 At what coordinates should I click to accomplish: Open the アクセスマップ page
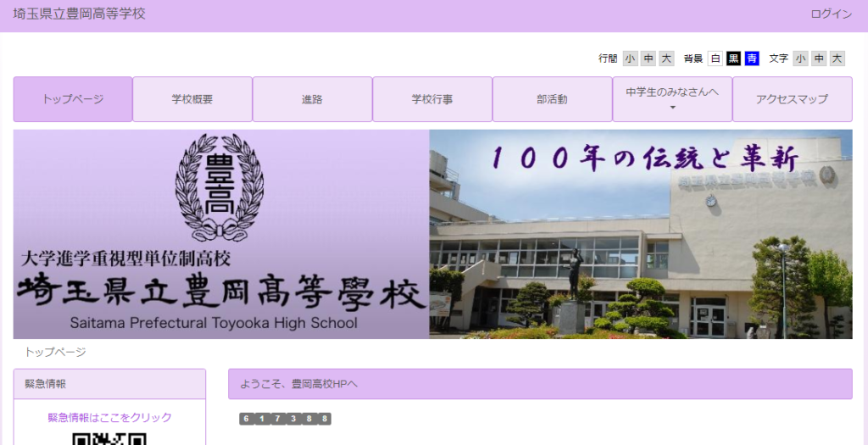point(793,99)
